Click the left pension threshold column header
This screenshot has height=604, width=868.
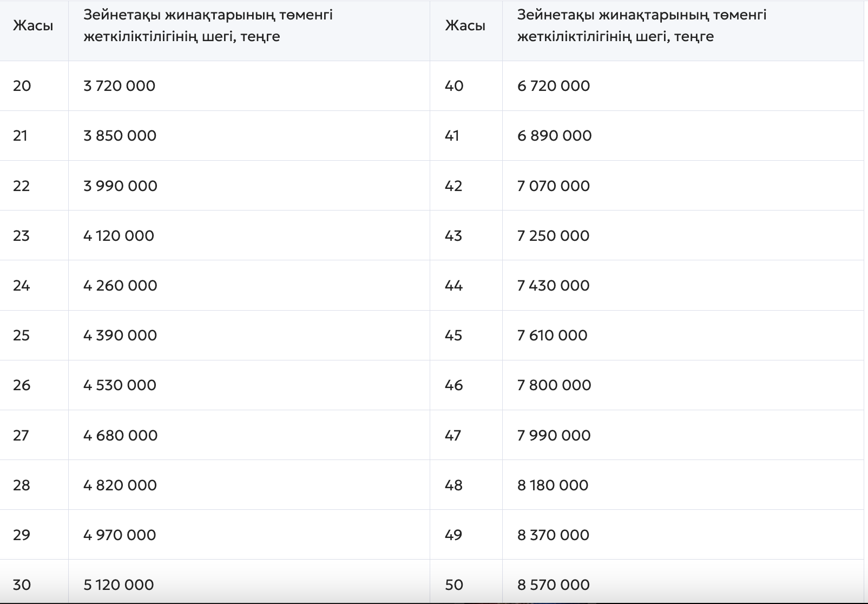pos(208,26)
